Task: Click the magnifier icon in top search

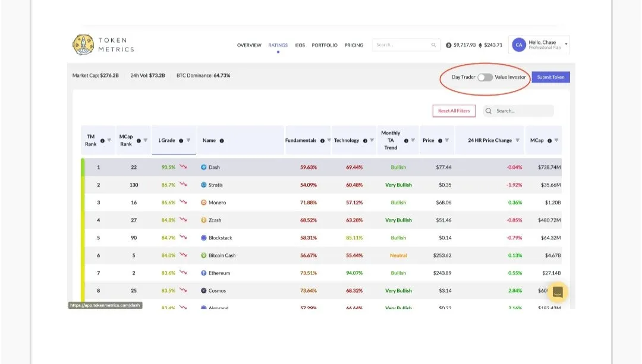Action: click(x=433, y=45)
